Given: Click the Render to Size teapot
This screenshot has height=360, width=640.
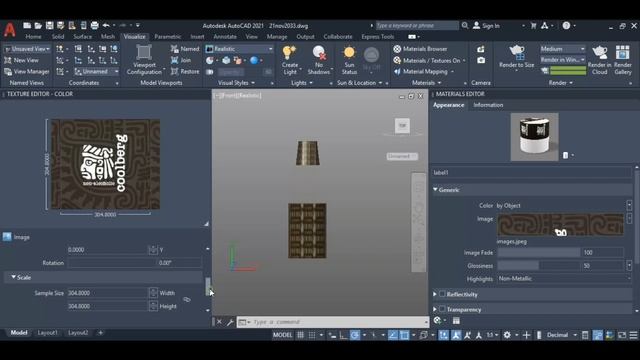Looking at the screenshot, I should tap(517, 52).
